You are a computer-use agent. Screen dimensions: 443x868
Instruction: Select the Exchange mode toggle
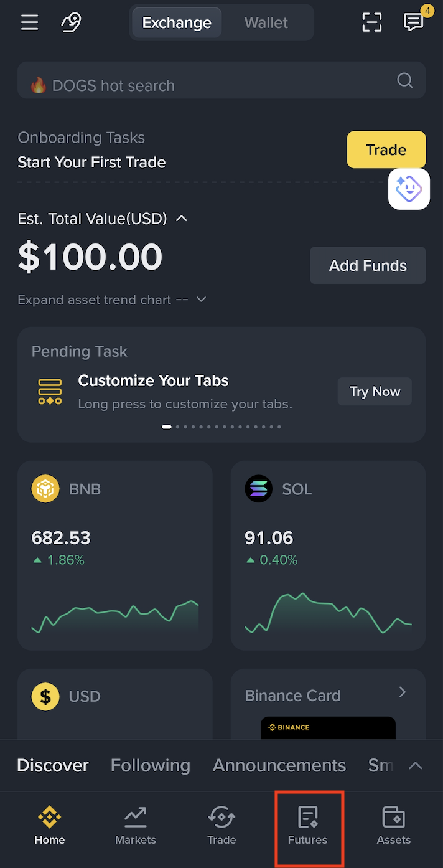(x=177, y=23)
